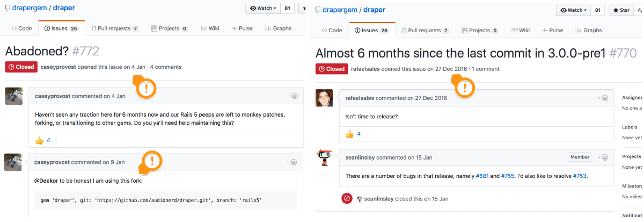
Task: Open the draper repository link in the left page
Action: point(64,8)
